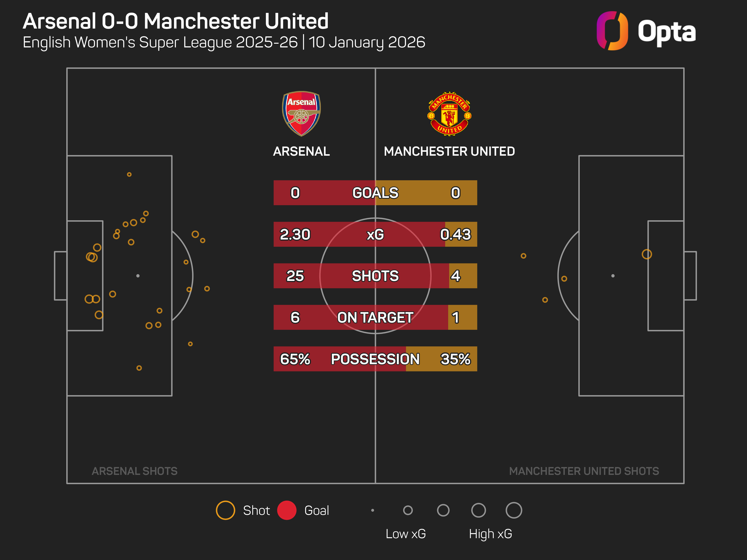Select Arsenal's 2.30 xG value

pyautogui.click(x=295, y=234)
